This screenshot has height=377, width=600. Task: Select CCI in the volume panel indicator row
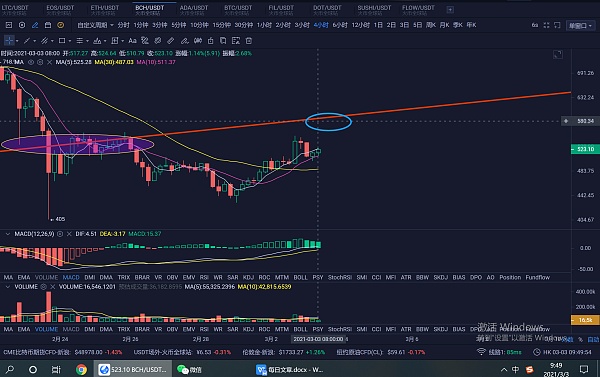pyautogui.click(x=377, y=329)
